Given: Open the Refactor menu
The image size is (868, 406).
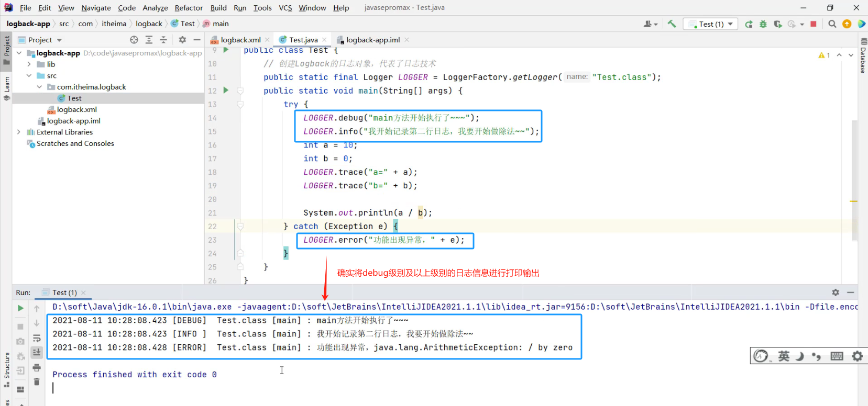Looking at the screenshot, I should (x=189, y=8).
